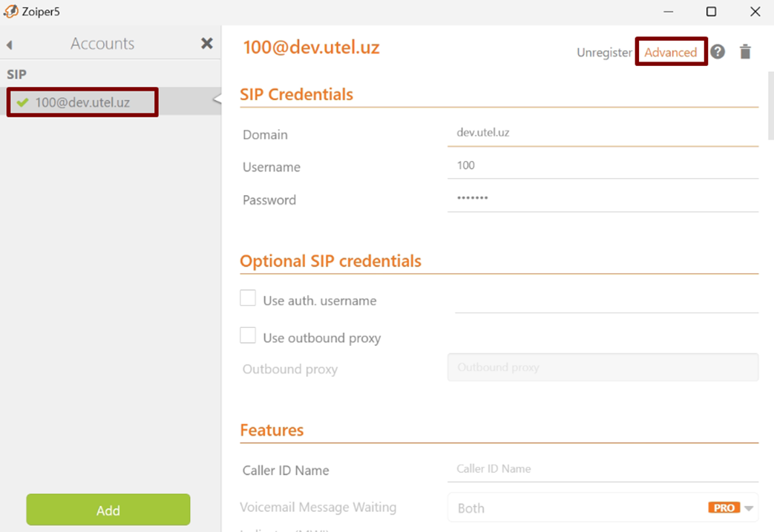This screenshot has width=774, height=532.
Task: Enable the Use auth. username checkbox
Action: pos(248,298)
